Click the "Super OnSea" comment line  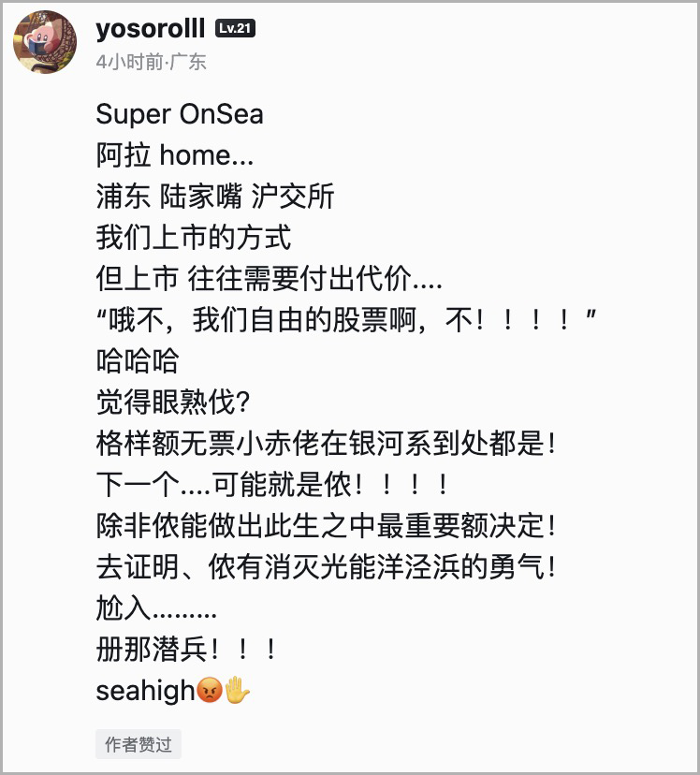(x=180, y=115)
